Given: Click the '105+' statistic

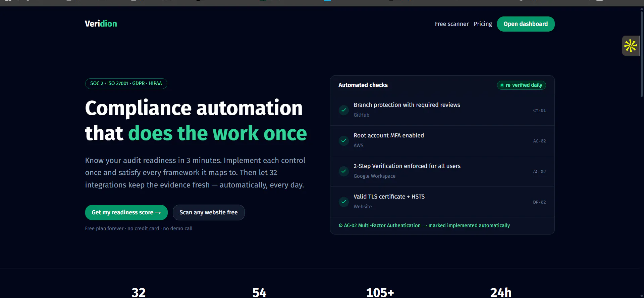Looking at the screenshot, I should click(x=380, y=293).
